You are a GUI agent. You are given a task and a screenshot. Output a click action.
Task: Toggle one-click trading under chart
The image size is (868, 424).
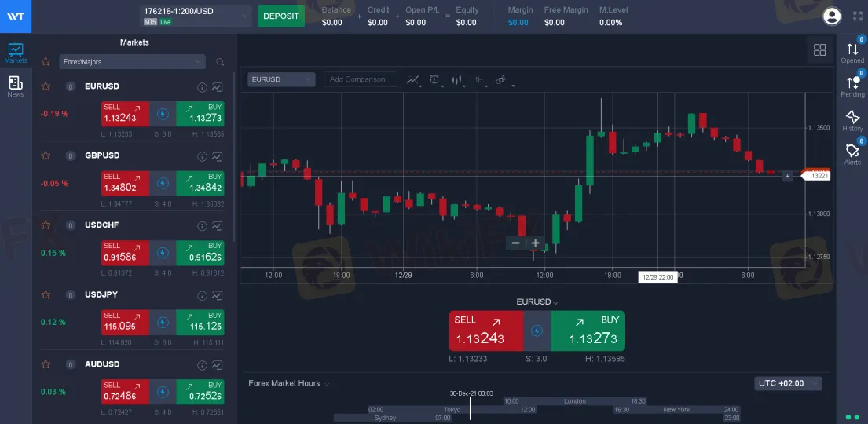537,331
